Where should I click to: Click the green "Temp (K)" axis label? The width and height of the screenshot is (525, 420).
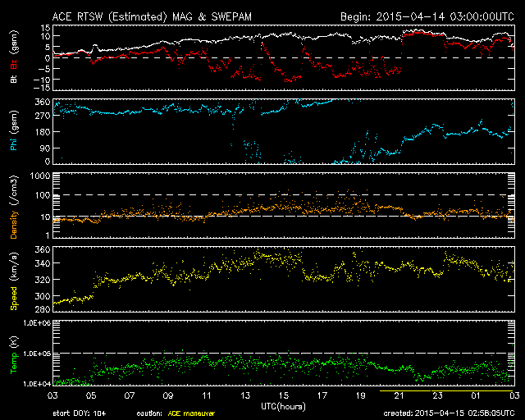coord(14,355)
